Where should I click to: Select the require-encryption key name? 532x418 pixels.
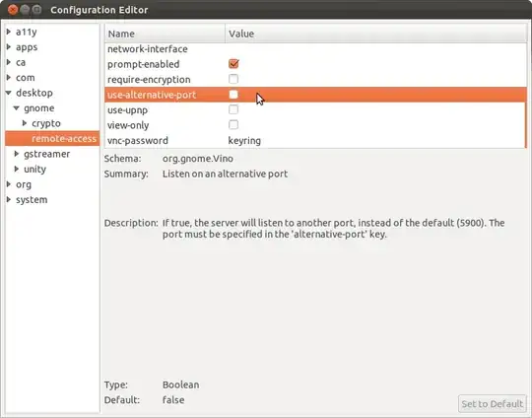149,80
